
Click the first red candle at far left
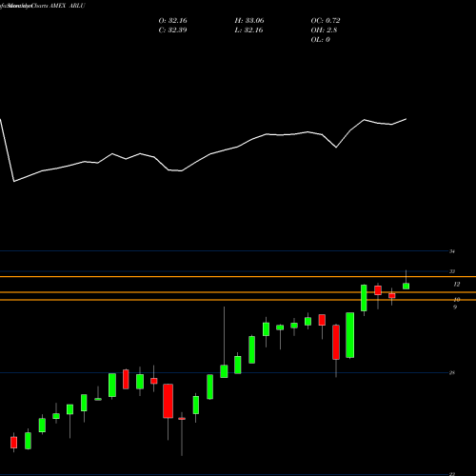coord(13,443)
